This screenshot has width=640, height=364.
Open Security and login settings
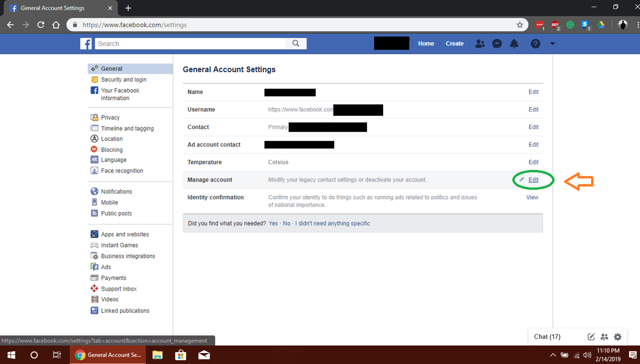coord(123,79)
